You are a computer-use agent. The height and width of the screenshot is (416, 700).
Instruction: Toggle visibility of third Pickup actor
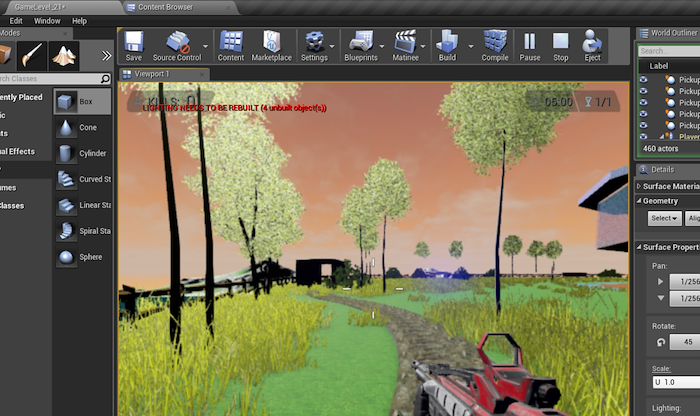643,103
